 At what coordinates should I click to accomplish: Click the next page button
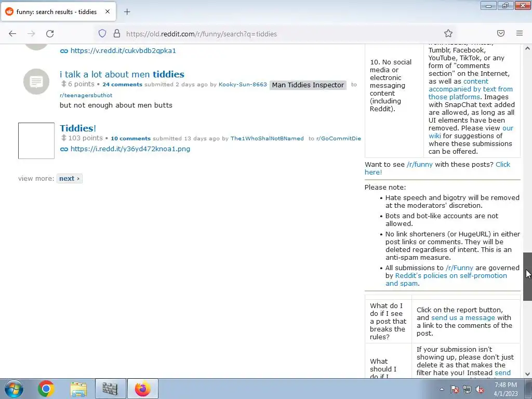[70, 179]
